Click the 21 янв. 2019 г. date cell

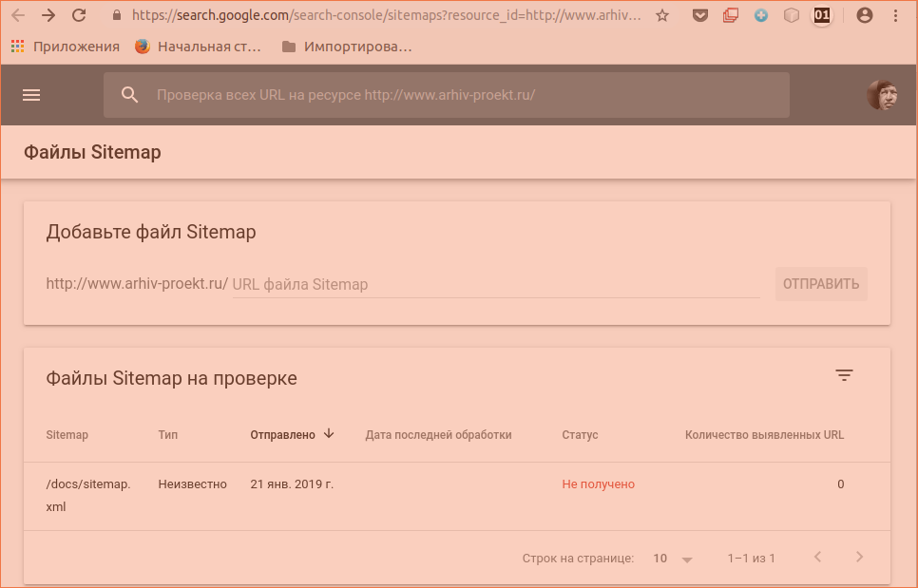[x=292, y=484]
